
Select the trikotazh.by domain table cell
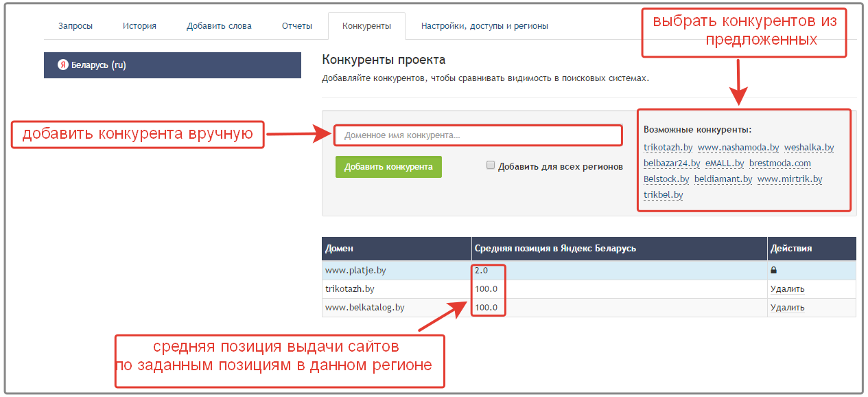pos(397,289)
